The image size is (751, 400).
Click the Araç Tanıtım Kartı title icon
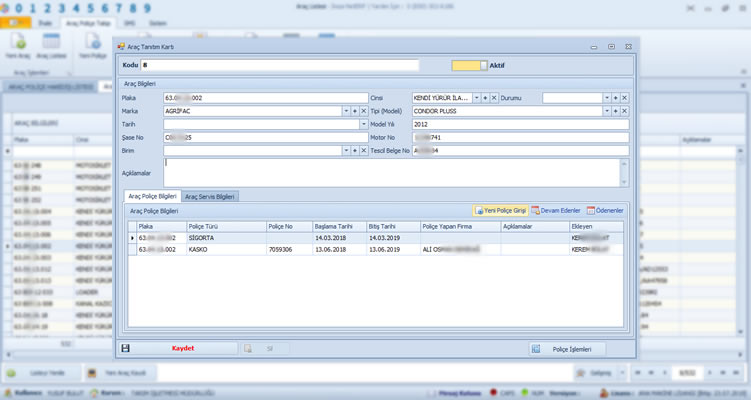(121, 46)
